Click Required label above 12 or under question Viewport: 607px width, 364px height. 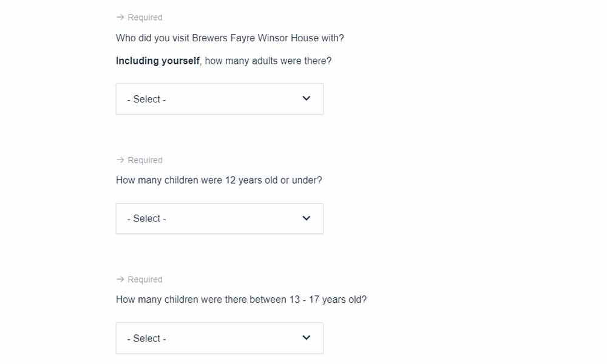pos(145,160)
